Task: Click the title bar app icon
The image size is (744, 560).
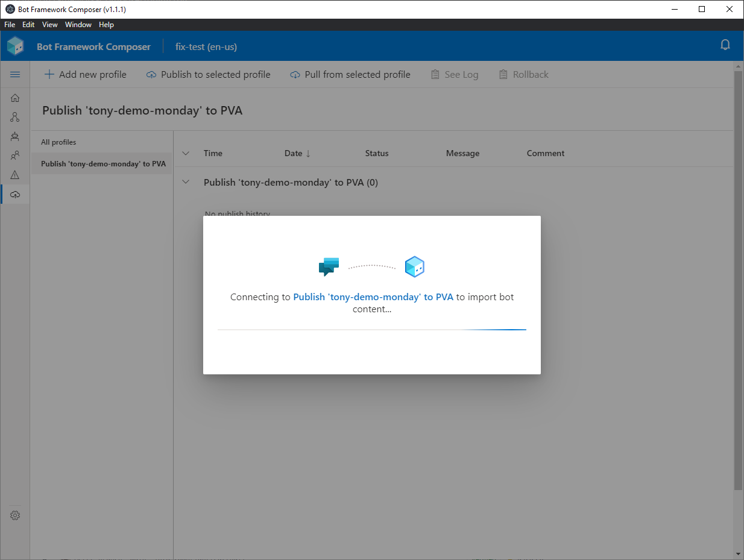Action: tap(10, 9)
